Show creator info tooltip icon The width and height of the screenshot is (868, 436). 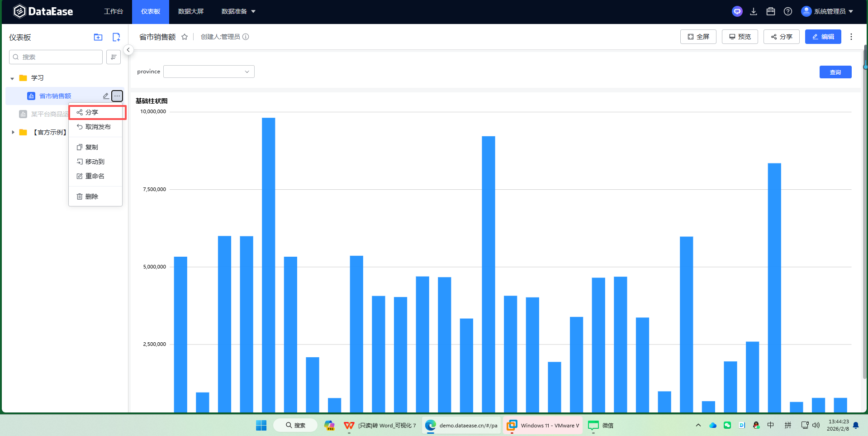coord(246,37)
